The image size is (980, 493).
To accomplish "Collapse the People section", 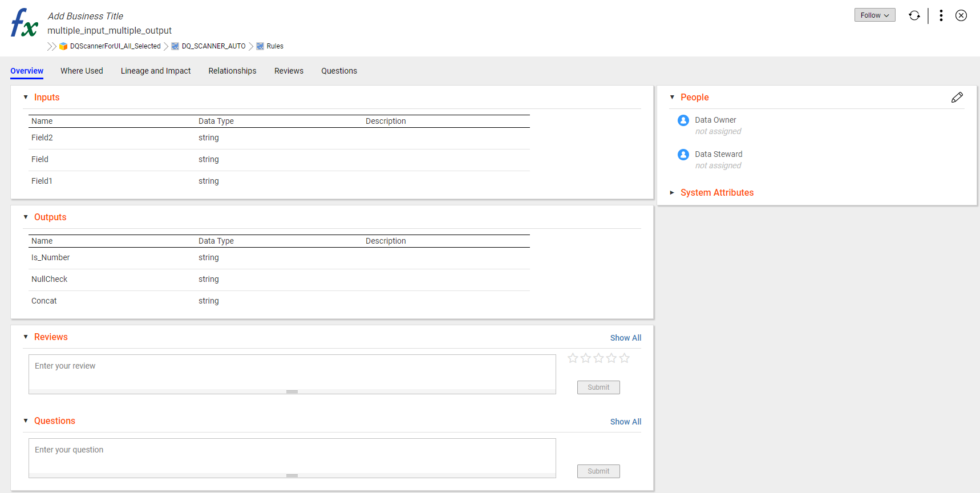I will pyautogui.click(x=672, y=98).
